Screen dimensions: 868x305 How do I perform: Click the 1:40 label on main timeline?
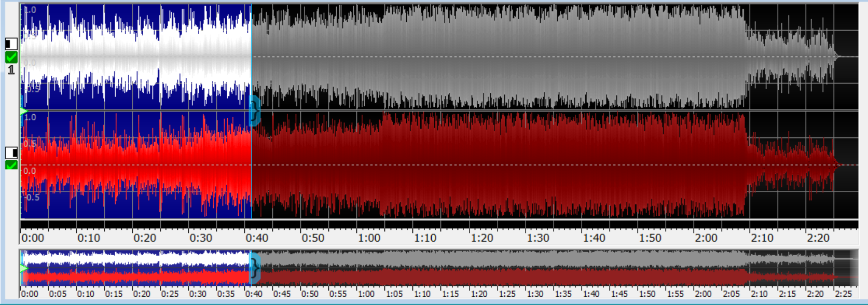(594, 238)
